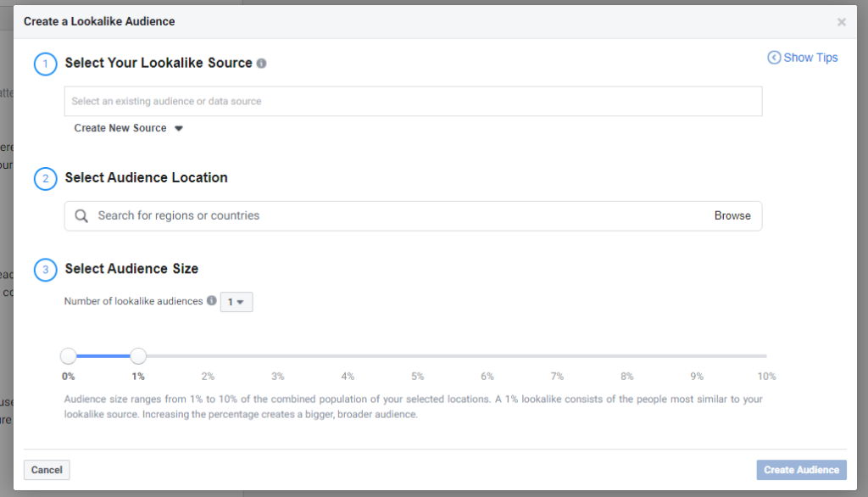Viewport: 868px width, 497px height.
Task: Close the Create a Lookalike Audience dialog
Action: tap(841, 22)
